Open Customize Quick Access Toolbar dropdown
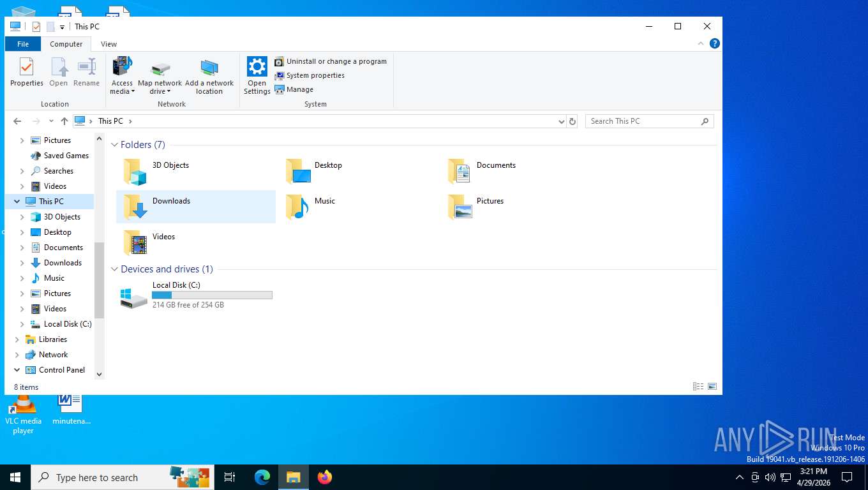This screenshot has height=490, width=868. pyautogui.click(x=62, y=27)
